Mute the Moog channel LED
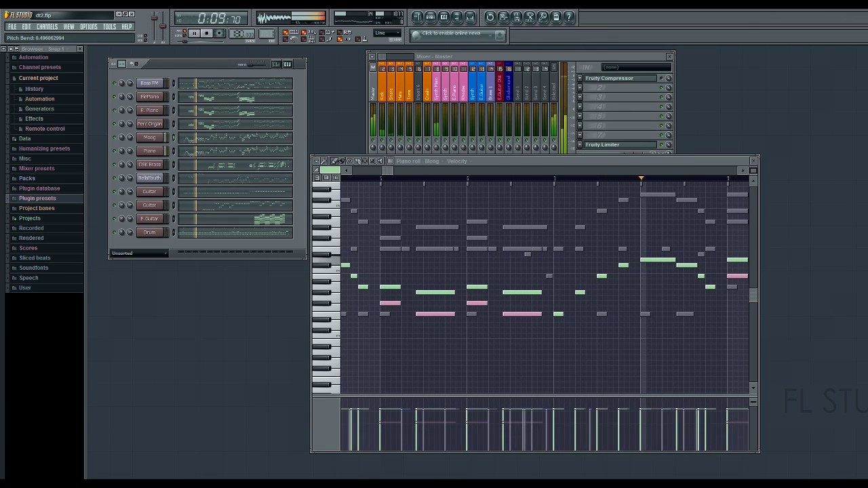 point(114,138)
